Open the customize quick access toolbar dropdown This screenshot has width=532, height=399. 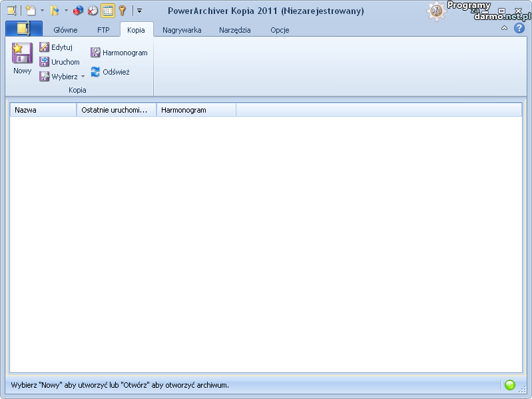point(139,11)
